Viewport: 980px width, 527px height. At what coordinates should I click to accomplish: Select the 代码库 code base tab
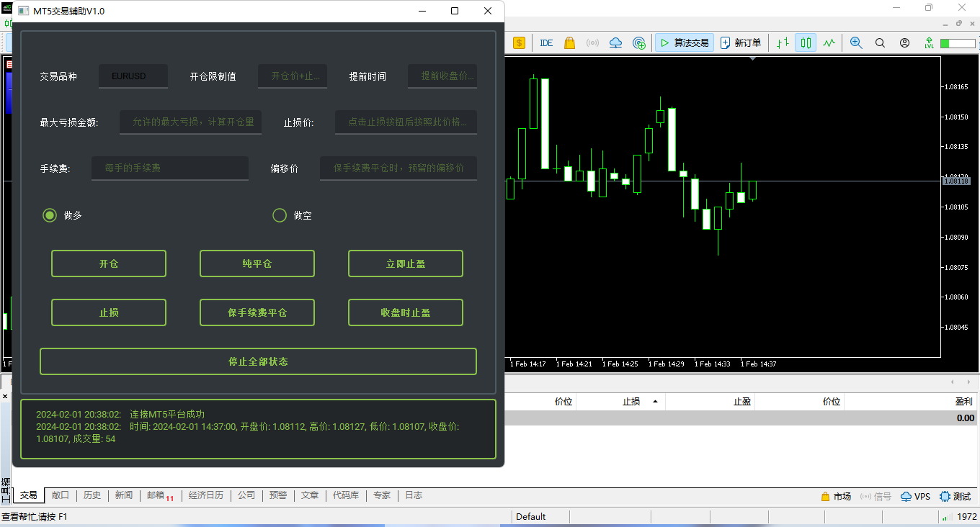click(x=346, y=495)
